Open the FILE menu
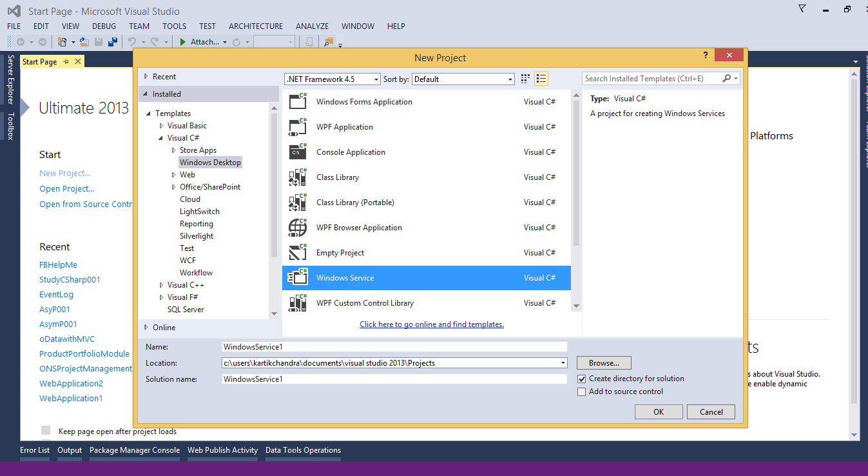The image size is (868, 476). (14, 26)
